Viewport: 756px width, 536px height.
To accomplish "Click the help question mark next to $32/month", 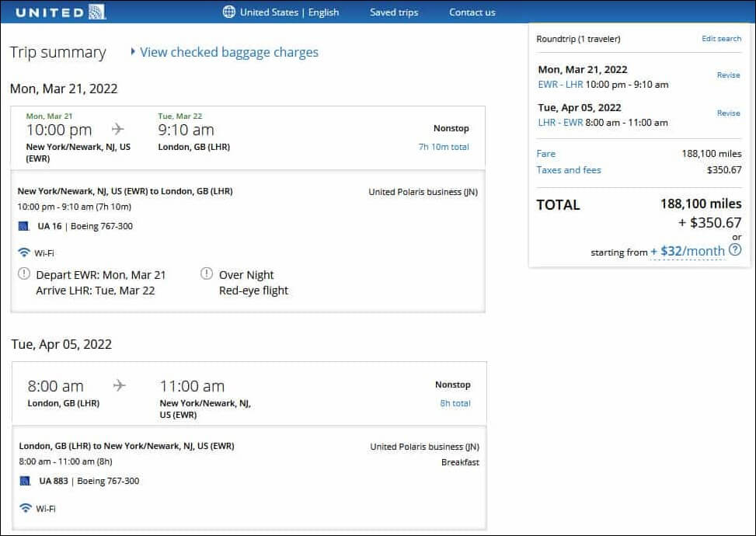I will pyautogui.click(x=735, y=249).
